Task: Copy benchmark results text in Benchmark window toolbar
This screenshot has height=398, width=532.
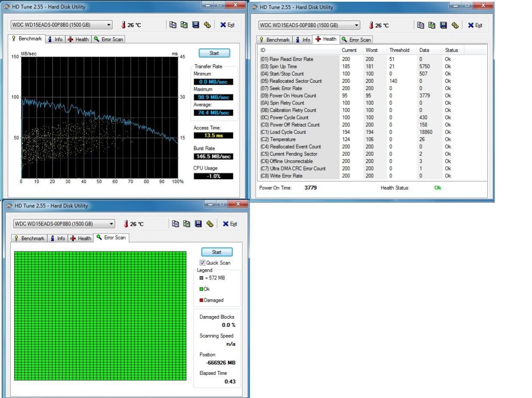Action: tap(173, 25)
